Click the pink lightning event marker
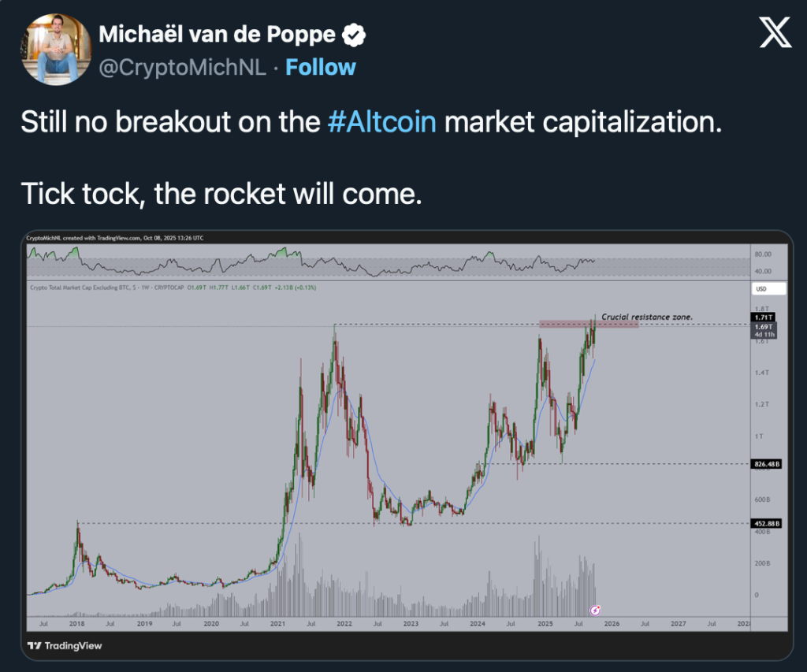This screenshot has height=672, width=807. click(x=596, y=610)
